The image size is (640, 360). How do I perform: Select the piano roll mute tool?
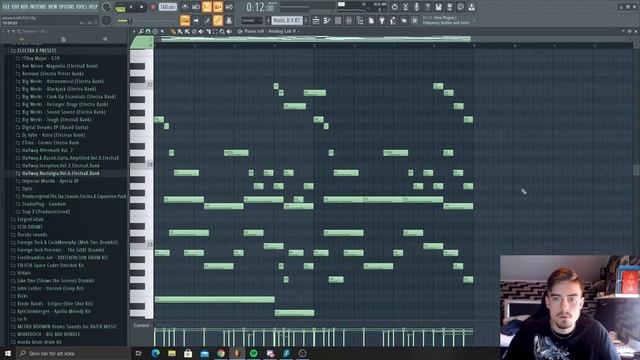[x=201, y=31]
